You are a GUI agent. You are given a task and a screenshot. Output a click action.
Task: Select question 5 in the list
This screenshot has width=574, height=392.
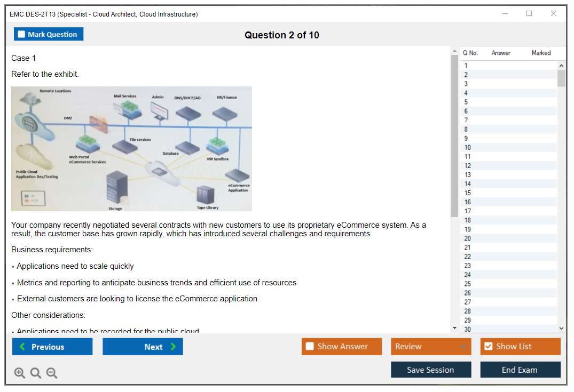tap(466, 102)
